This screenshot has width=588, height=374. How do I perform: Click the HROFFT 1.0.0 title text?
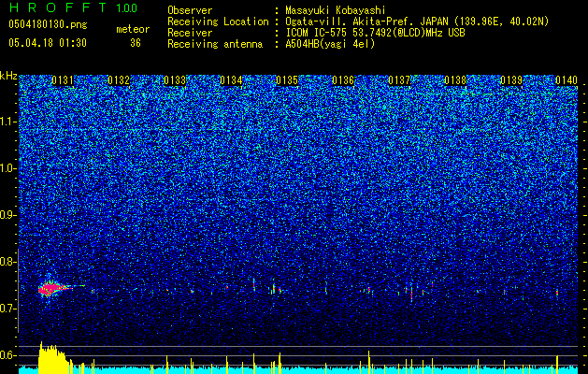point(73,7)
